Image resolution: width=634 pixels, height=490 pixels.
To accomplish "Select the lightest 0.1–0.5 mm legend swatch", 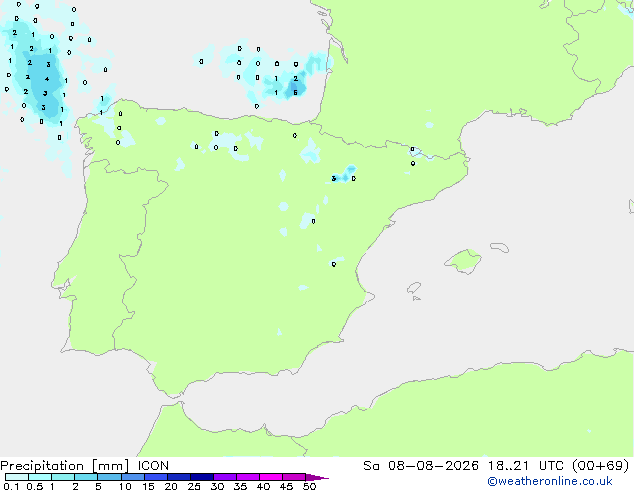I will point(17,477).
